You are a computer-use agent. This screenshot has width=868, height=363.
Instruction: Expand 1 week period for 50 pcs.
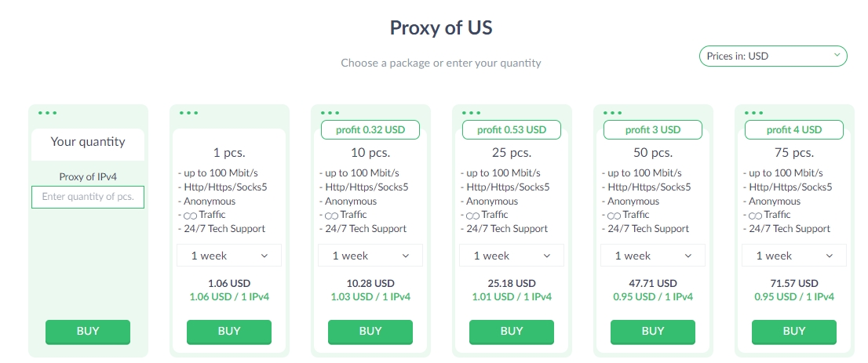pos(653,256)
